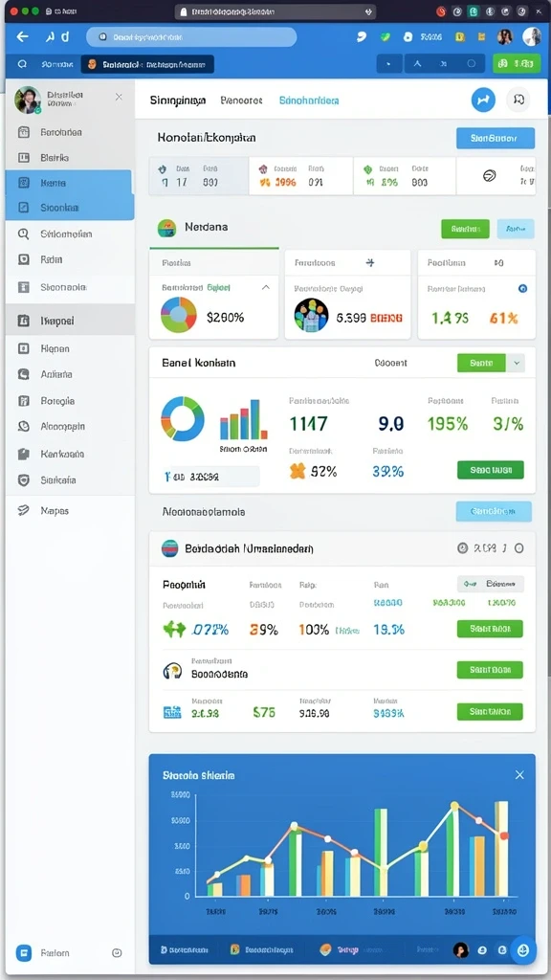Select the blue radio dot in third card
Screen dimensions: 551x980
(523, 288)
